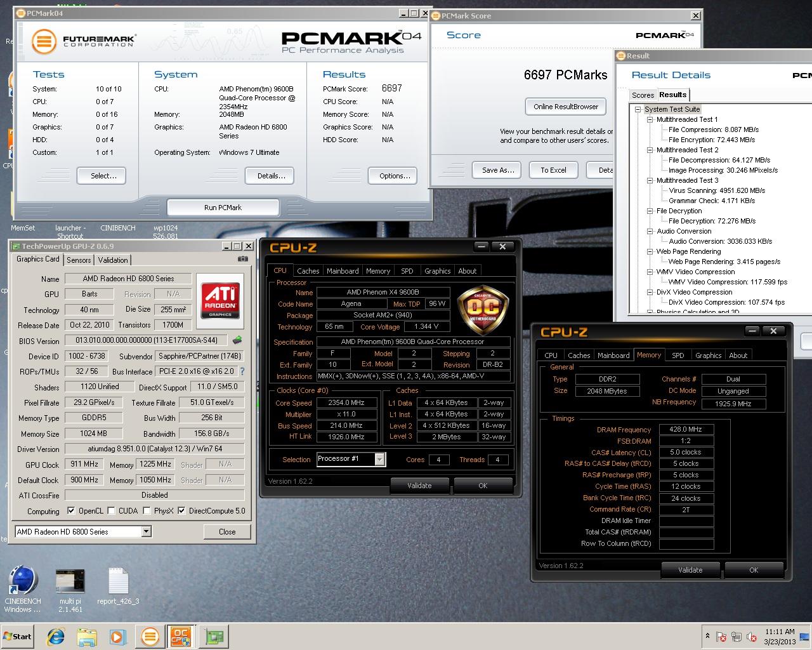The height and width of the screenshot is (650, 812).
Task: Click the BIOS save chip icon in GPU-Z
Action: [x=237, y=341]
